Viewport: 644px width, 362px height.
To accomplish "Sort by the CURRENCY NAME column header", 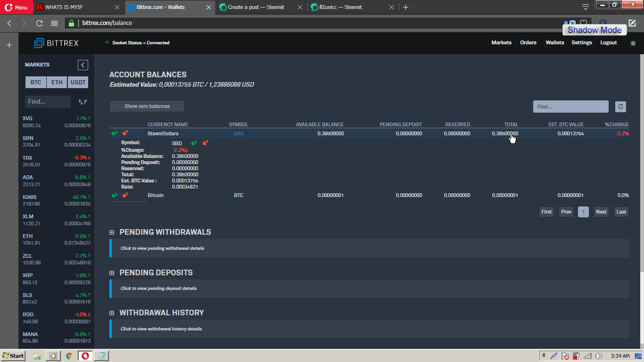I will click(168, 125).
